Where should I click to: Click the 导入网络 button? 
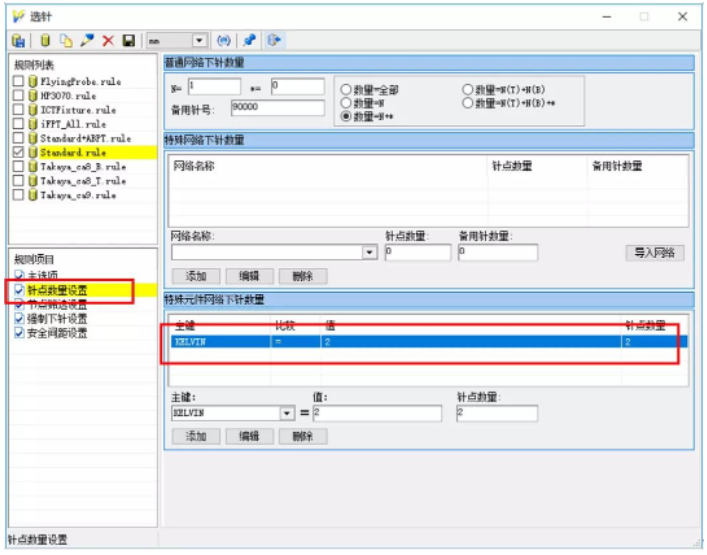pyautogui.click(x=654, y=253)
